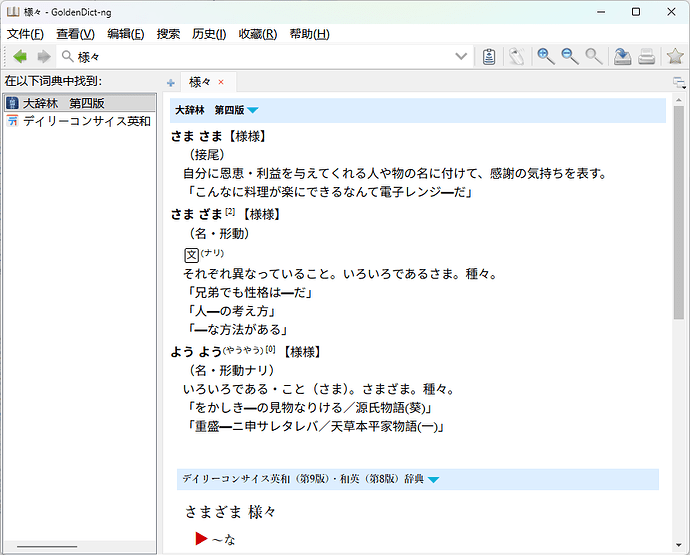The image size is (690, 555).
Task: Click the red triangle before ～な
Action: [201, 538]
